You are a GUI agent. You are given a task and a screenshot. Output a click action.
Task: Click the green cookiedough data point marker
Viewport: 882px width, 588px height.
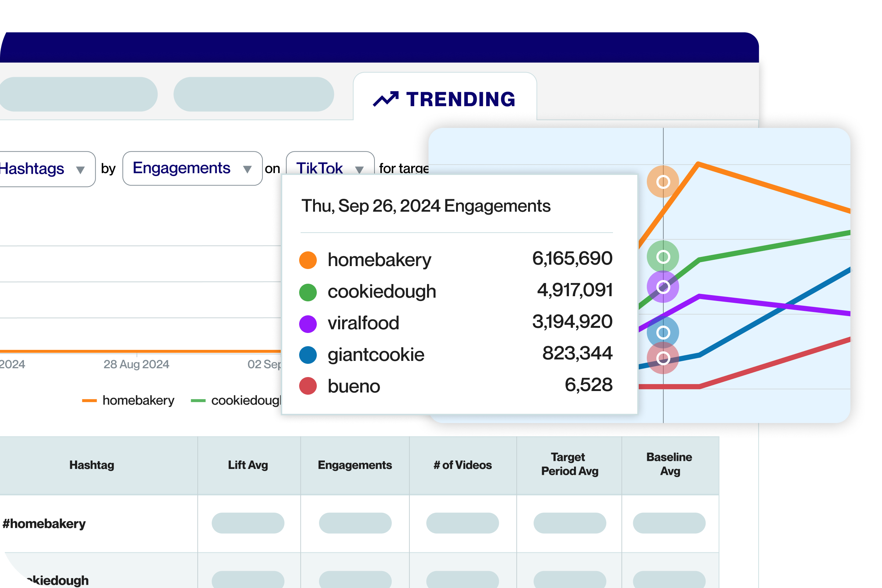click(663, 257)
